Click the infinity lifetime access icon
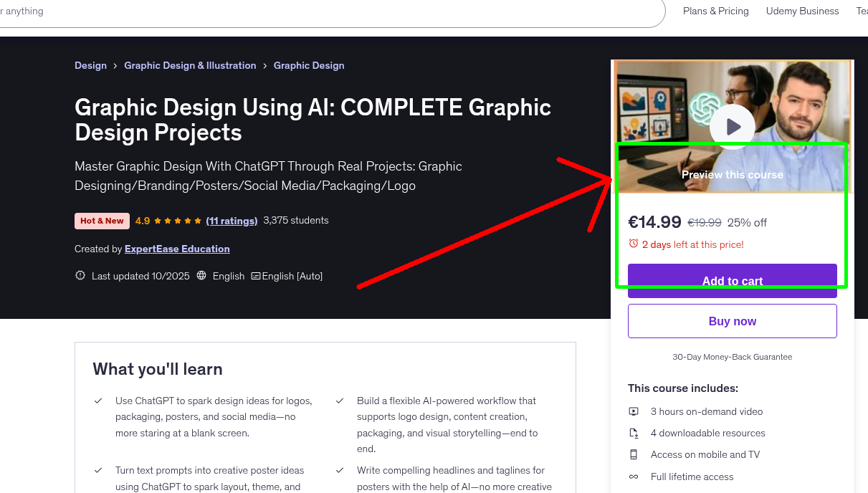 point(634,477)
